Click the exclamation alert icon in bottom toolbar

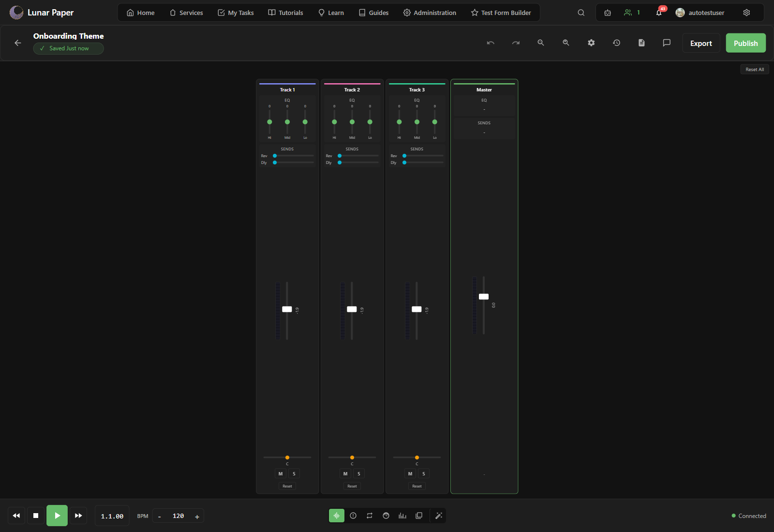[353, 516]
